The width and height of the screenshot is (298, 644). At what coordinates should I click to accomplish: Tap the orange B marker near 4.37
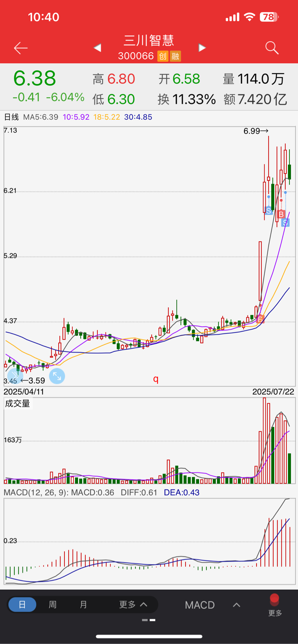click(x=260, y=319)
